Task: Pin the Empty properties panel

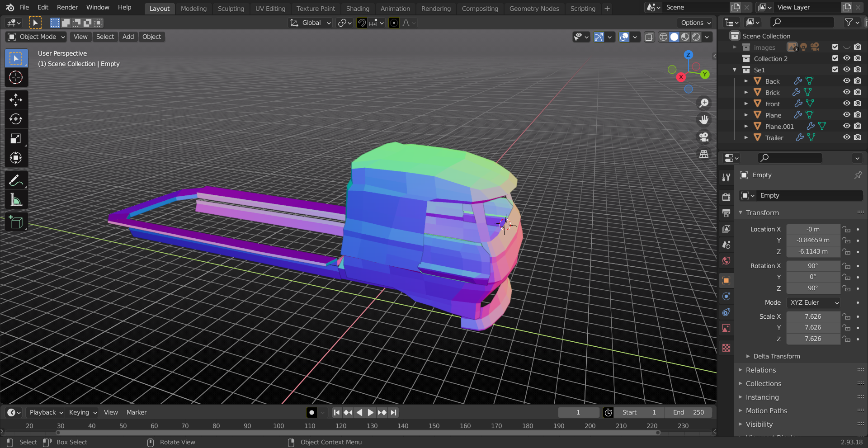Action: 858,175
